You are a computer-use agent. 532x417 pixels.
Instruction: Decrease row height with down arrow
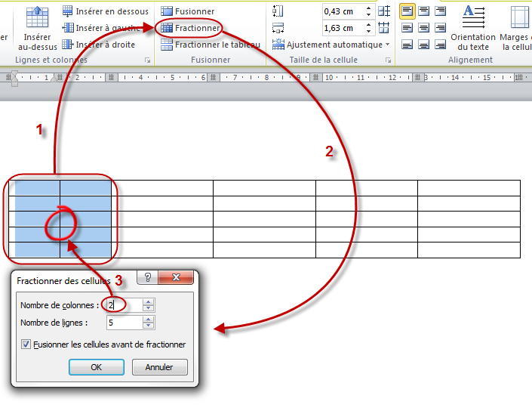(x=369, y=14)
